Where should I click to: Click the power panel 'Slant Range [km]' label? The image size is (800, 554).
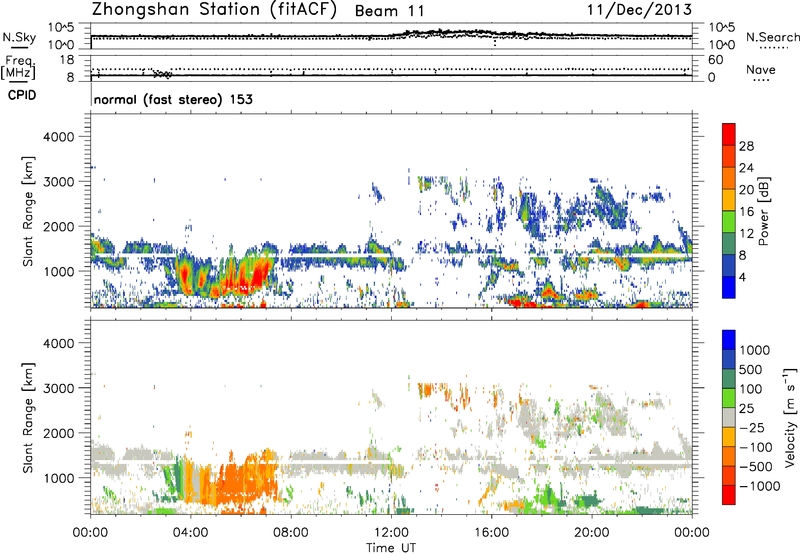coord(28,211)
